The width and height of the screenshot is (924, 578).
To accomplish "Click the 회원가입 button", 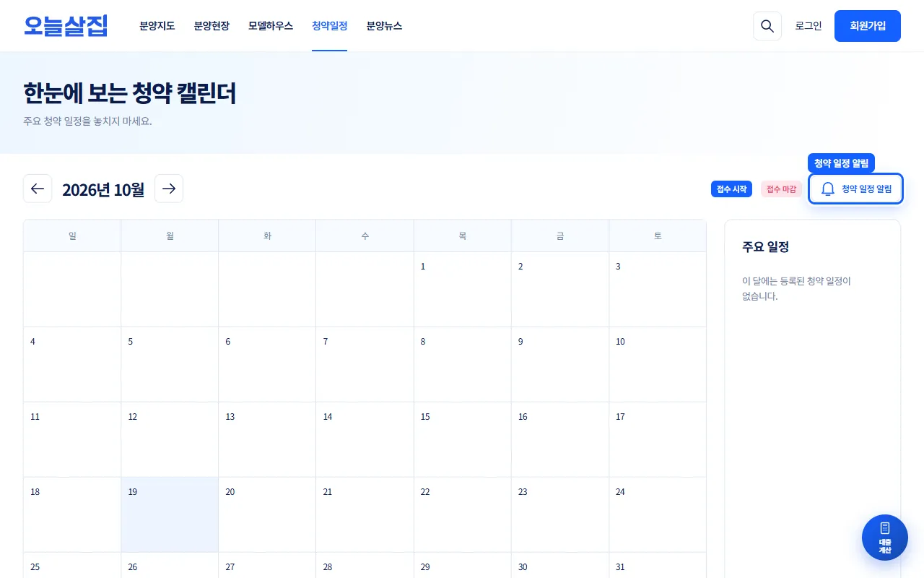I will (x=868, y=26).
